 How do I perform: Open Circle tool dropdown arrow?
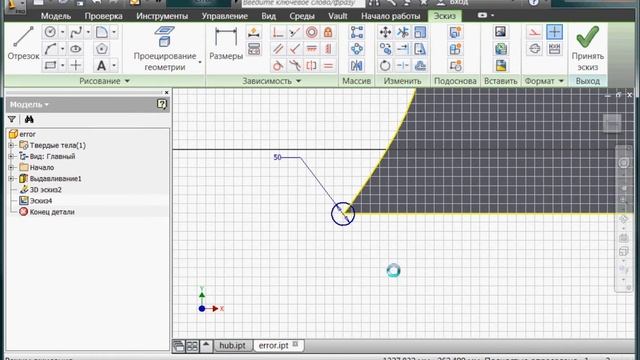tap(62, 32)
